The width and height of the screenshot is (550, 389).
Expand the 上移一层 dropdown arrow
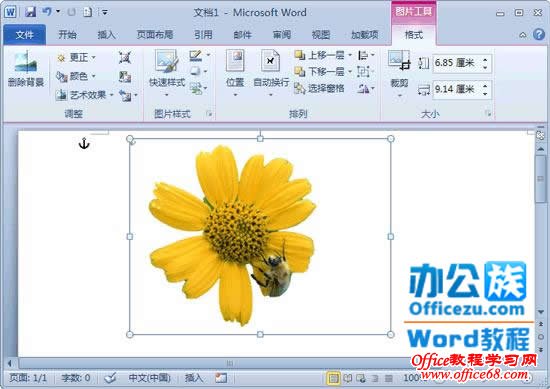(x=350, y=55)
